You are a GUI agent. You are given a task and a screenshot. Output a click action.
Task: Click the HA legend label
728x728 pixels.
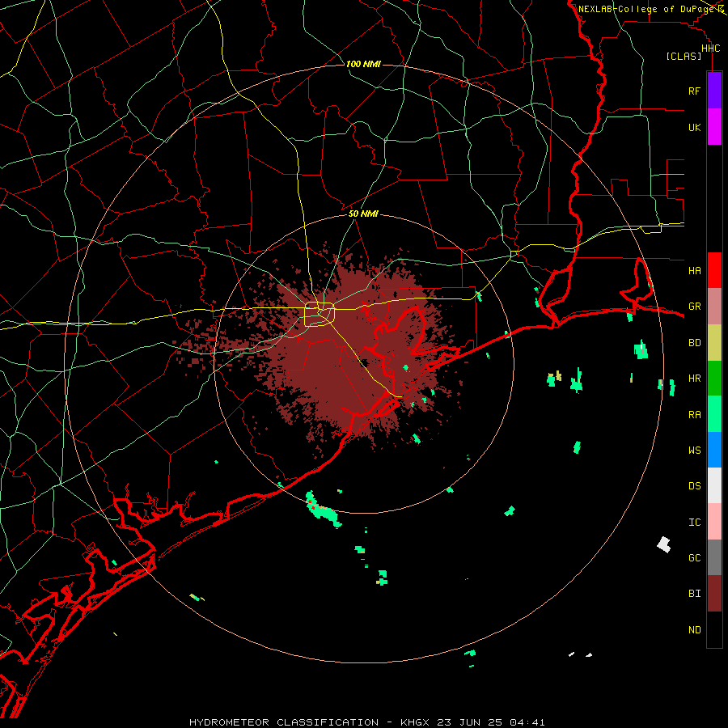694,270
